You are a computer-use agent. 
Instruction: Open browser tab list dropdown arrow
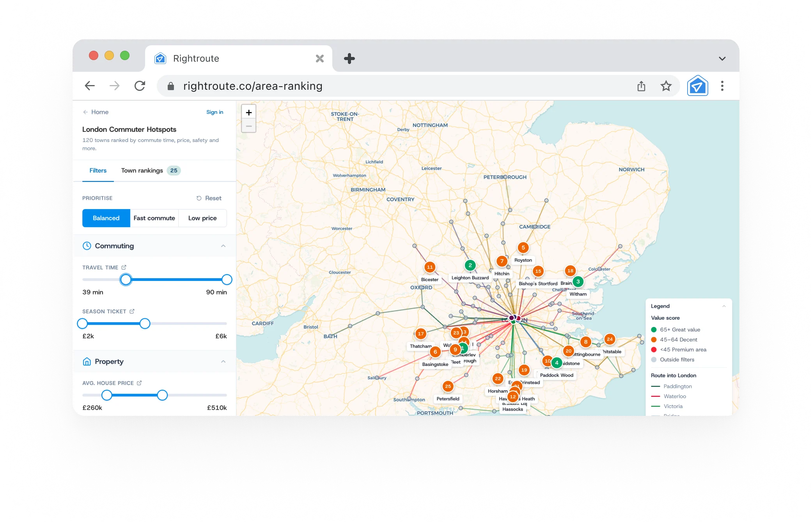pos(722,59)
